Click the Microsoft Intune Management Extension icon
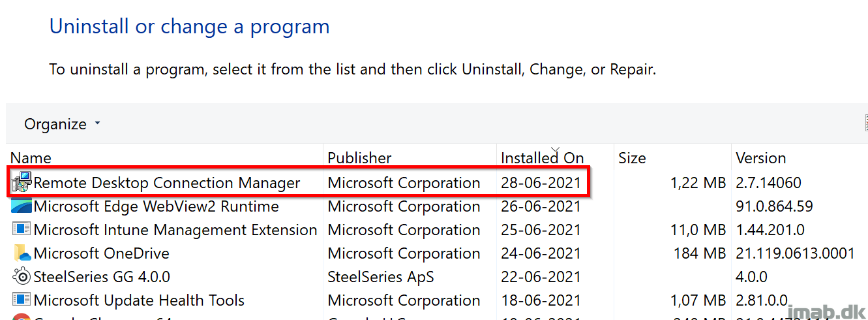The width and height of the screenshot is (868, 320). pos(22,230)
